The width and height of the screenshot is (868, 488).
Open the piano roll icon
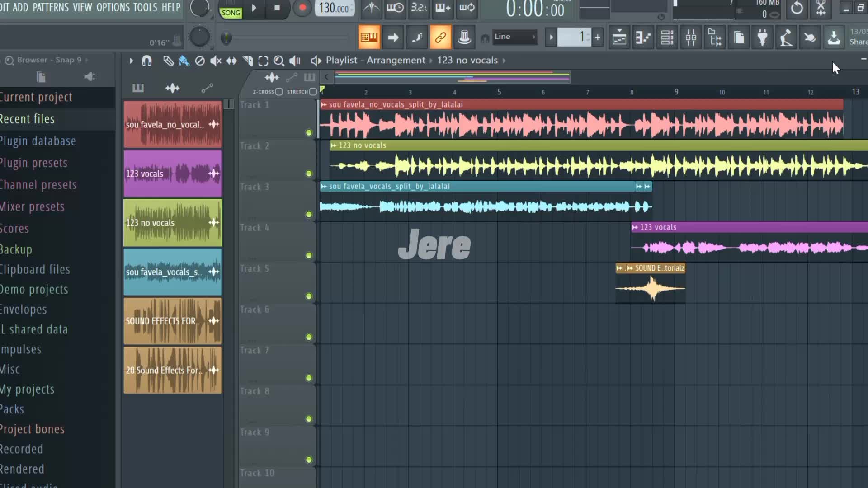click(643, 38)
